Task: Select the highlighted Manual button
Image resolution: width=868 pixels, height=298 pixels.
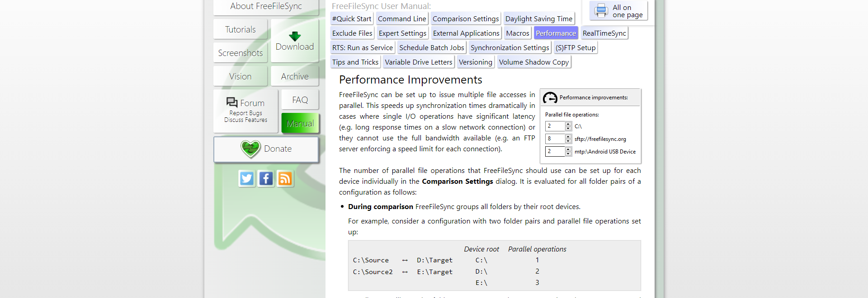Action: pos(300,123)
